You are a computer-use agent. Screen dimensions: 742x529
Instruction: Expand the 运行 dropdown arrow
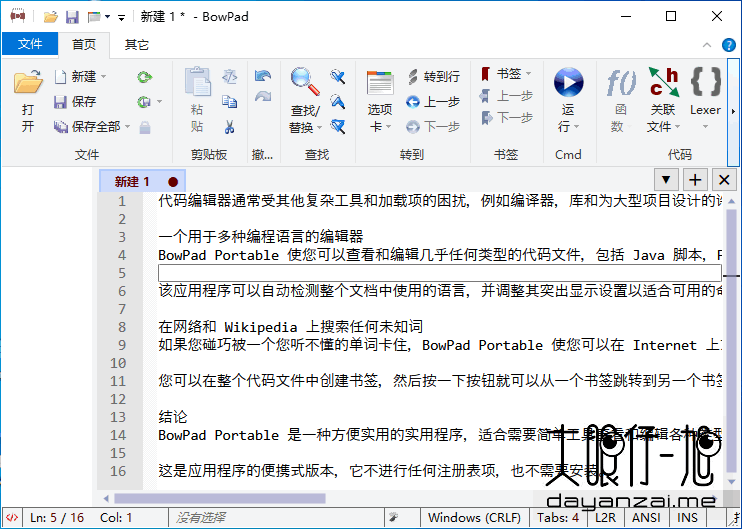tap(577, 127)
